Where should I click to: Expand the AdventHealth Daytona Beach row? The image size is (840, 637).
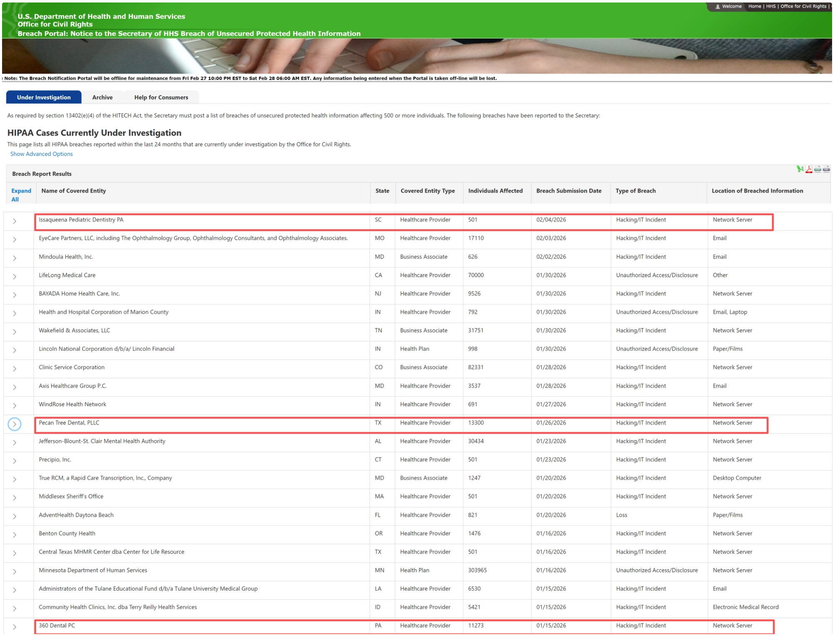(x=15, y=516)
